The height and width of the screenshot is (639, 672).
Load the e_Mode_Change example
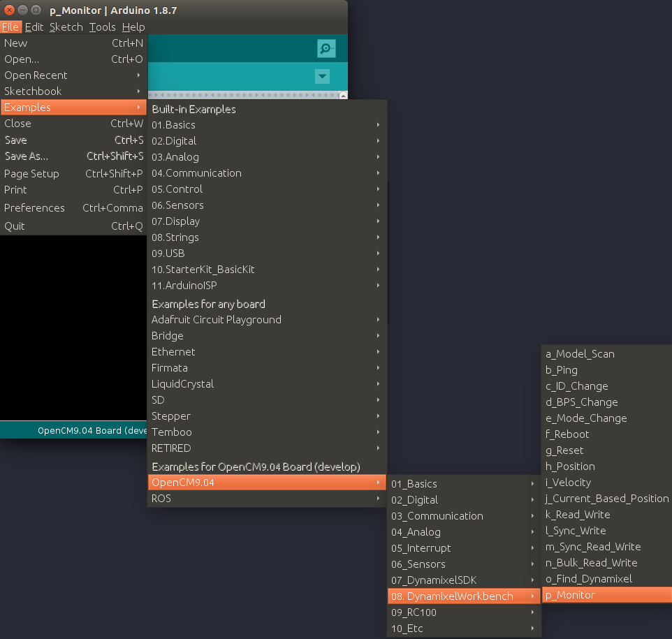point(607,418)
